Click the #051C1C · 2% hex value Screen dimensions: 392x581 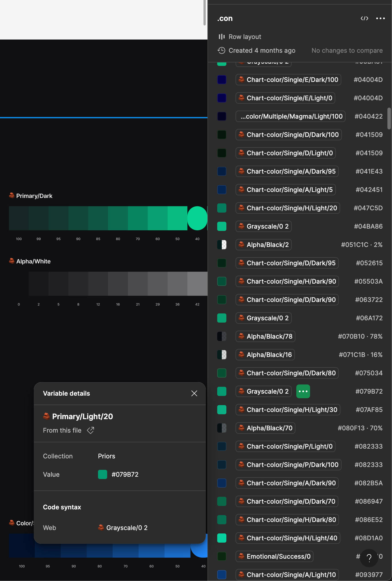(x=362, y=245)
